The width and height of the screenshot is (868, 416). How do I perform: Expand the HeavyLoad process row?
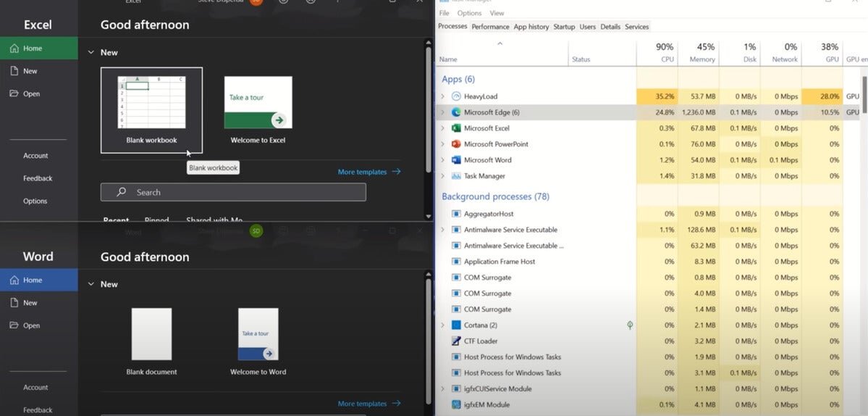point(442,96)
